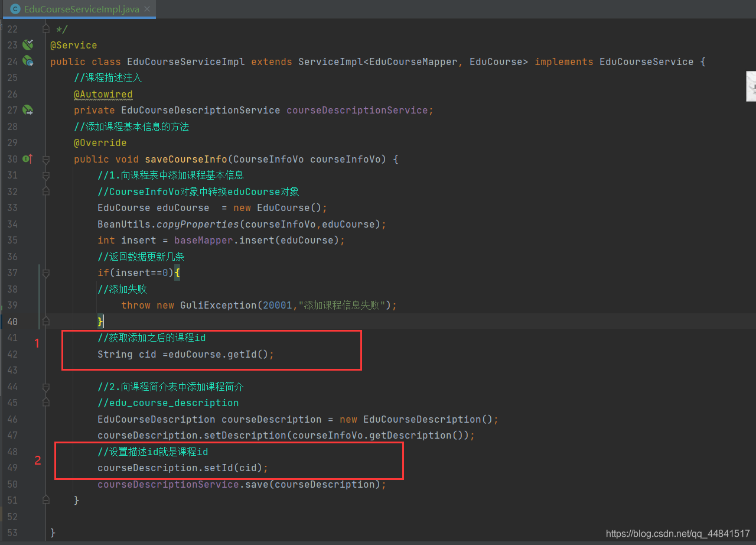Viewport: 756px width, 545px height.
Task: Click the number 20001 on line 39
Action: (278, 305)
